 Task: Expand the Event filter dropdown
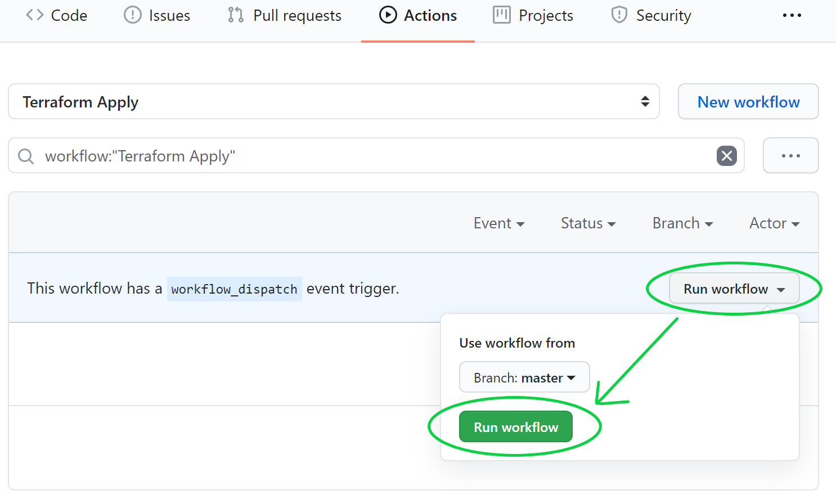click(499, 223)
